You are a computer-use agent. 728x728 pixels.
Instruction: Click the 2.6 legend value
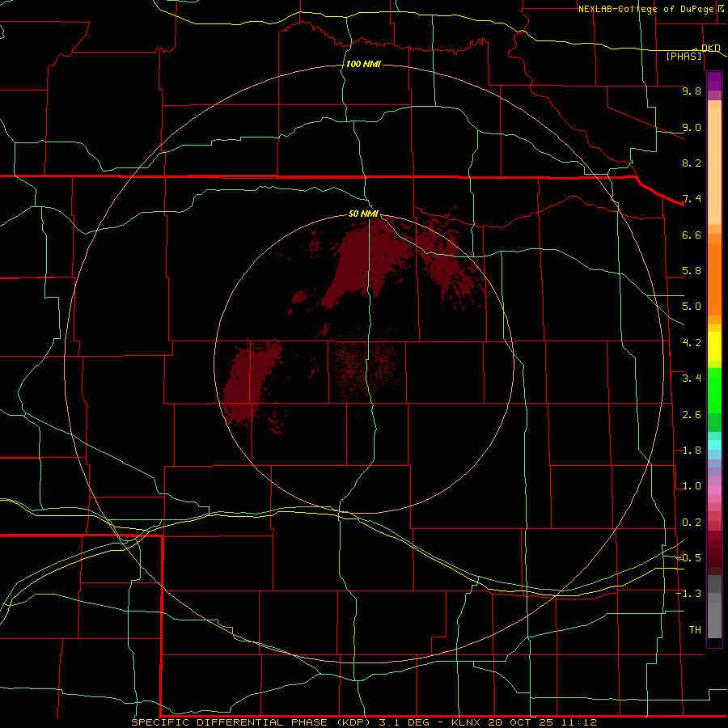[x=692, y=415]
